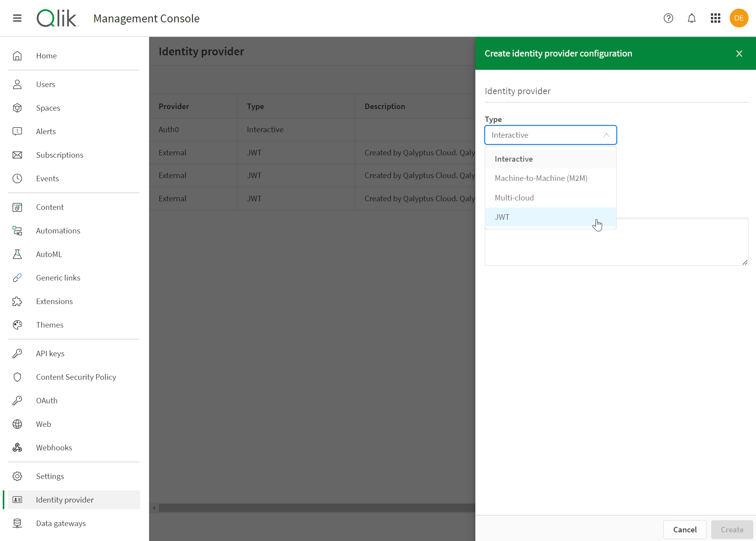Select the Themes palette icon
Image resolution: width=756 pixels, height=541 pixels.
pos(17,324)
